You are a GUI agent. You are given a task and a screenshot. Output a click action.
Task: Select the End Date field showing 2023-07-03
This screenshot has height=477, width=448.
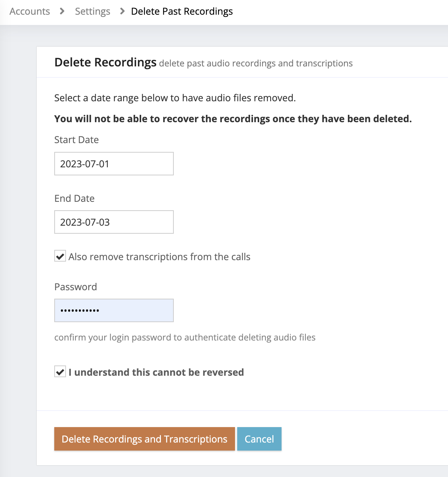coord(114,222)
